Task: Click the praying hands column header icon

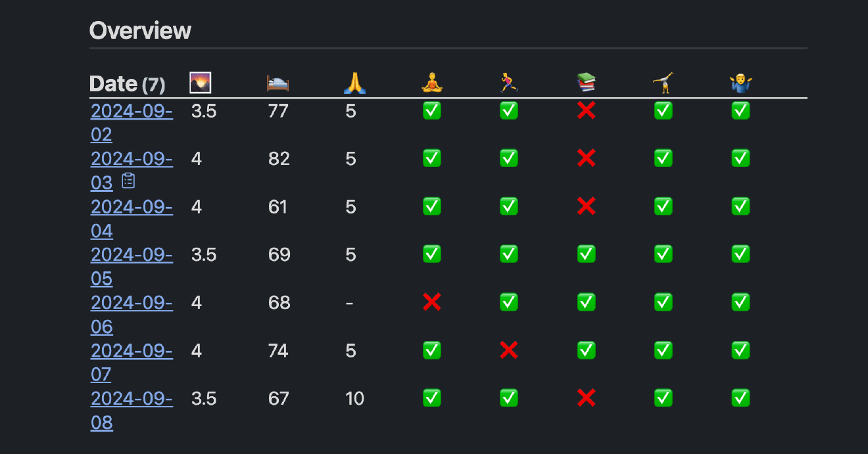Action: pos(354,83)
